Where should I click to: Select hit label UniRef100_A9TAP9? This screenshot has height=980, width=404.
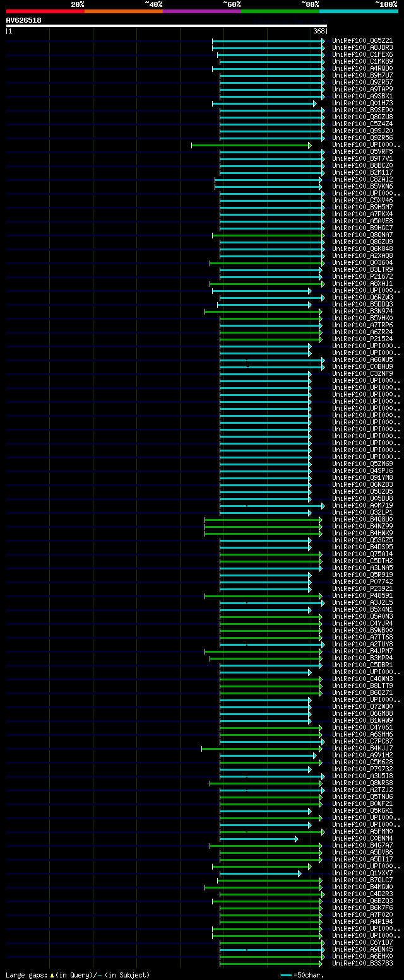[362, 89]
